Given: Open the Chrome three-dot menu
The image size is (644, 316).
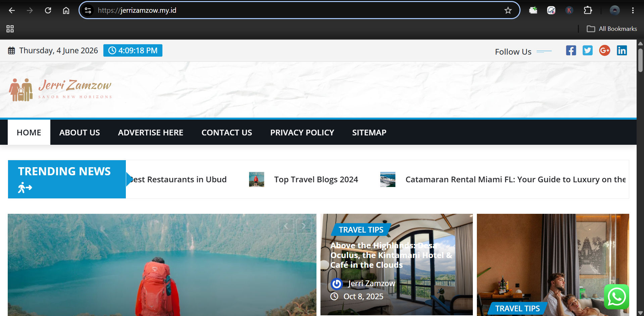Looking at the screenshot, I should point(633,10).
